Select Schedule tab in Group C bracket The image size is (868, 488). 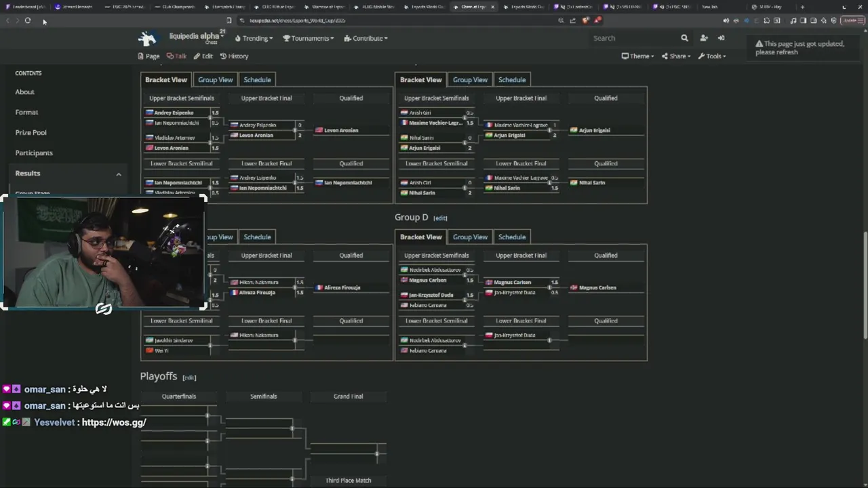coord(257,237)
